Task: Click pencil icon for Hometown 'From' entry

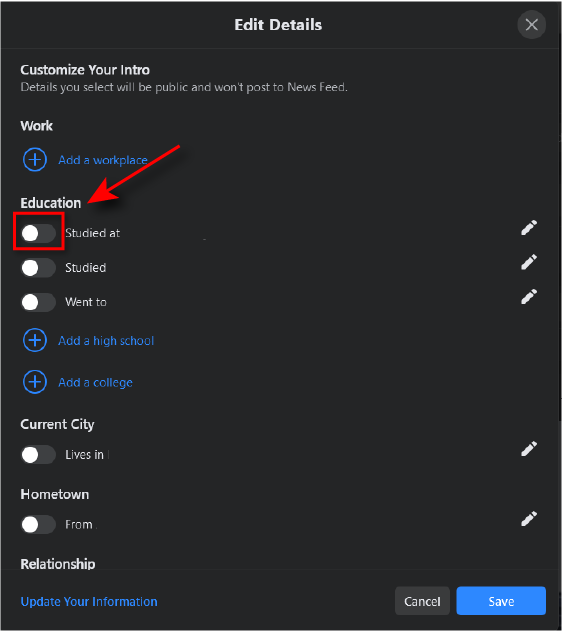Action: click(x=529, y=519)
